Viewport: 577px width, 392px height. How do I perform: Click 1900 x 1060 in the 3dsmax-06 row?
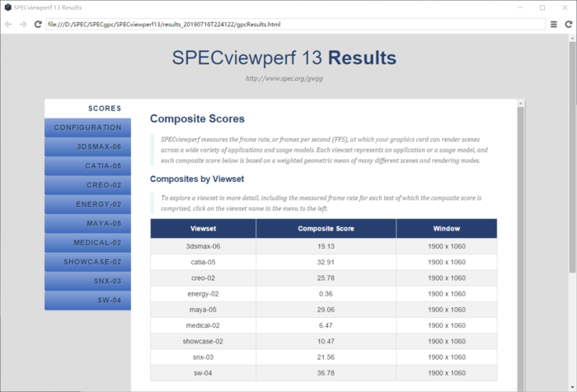(447, 246)
